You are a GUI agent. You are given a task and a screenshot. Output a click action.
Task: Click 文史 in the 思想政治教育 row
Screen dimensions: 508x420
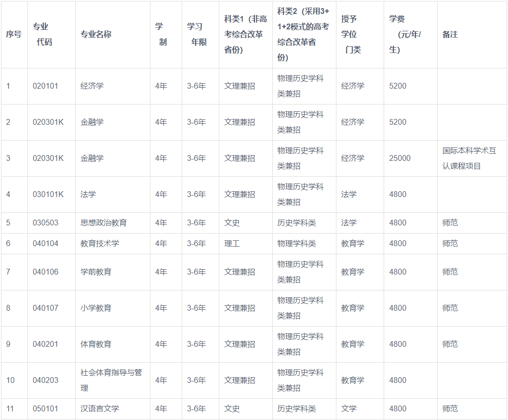pos(232,223)
